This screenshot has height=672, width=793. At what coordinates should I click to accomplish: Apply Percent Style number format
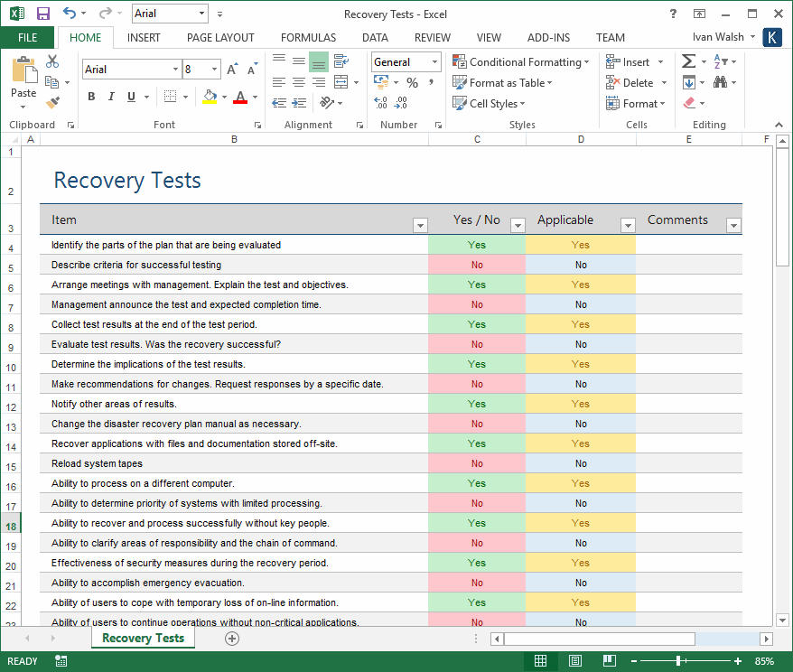click(x=412, y=82)
